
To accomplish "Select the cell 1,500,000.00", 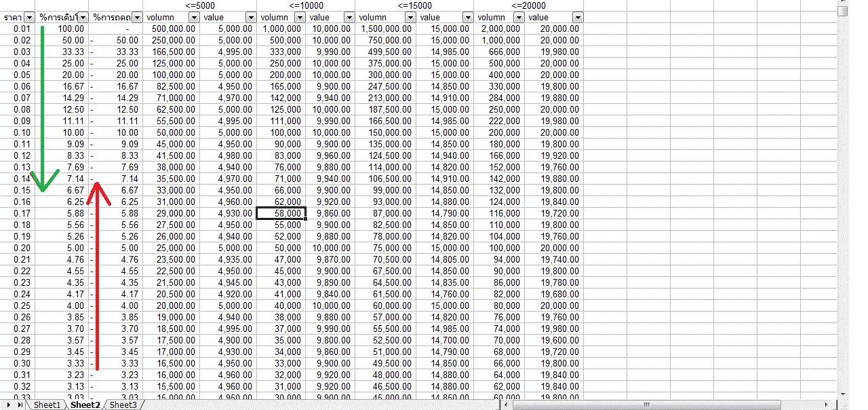I will [385, 29].
